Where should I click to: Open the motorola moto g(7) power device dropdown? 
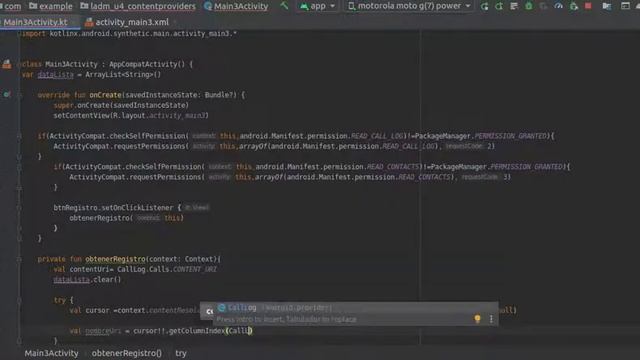click(409, 6)
